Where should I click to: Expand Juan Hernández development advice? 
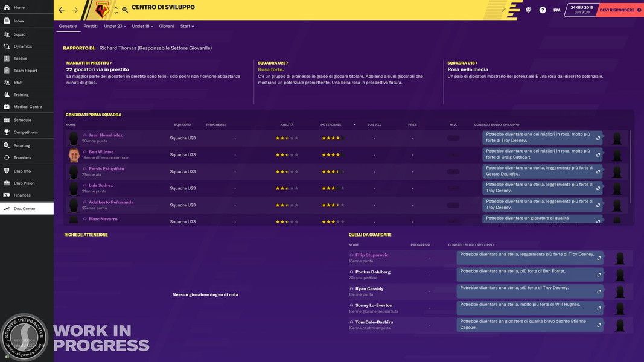[598, 138]
